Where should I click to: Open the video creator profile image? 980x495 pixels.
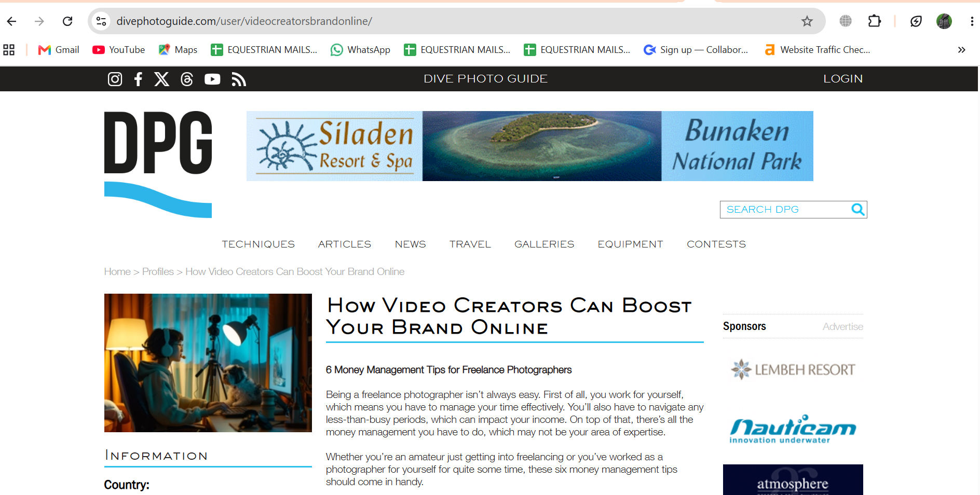tap(208, 363)
